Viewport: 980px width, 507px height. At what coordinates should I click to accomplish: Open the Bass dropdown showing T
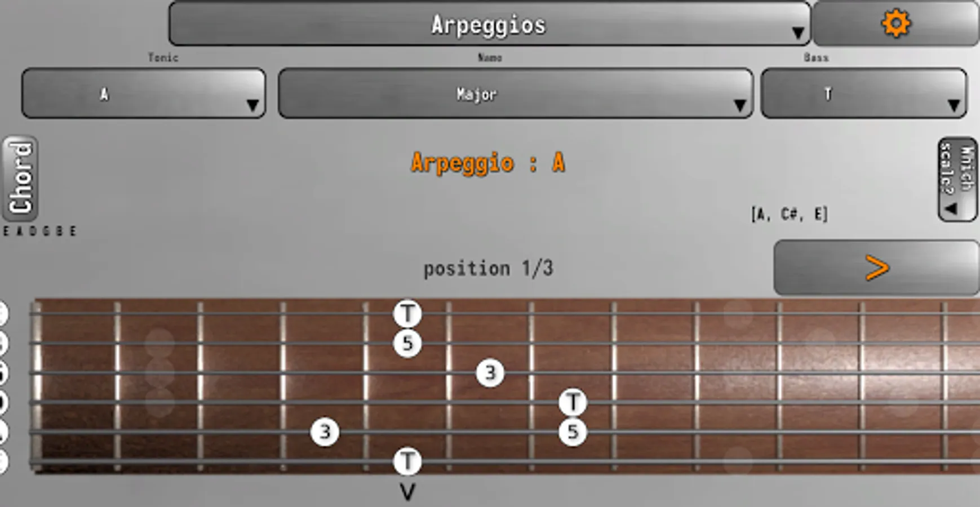(864, 94)
